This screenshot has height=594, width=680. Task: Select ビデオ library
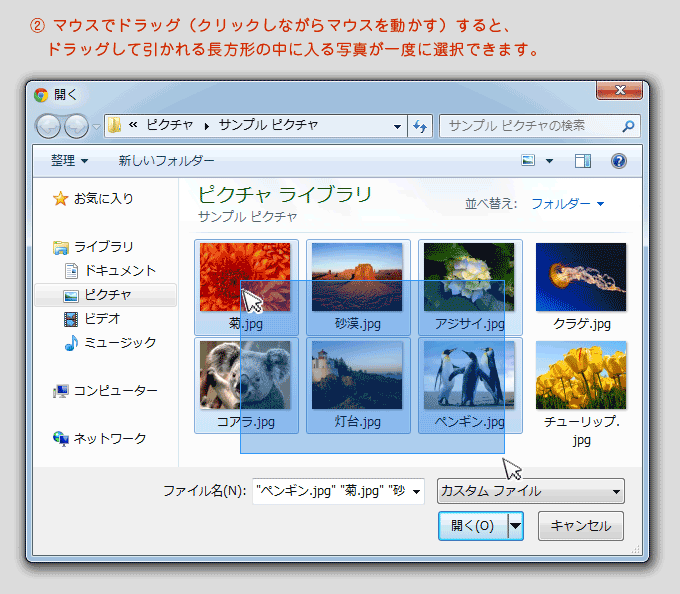click(x=102, y=319)
